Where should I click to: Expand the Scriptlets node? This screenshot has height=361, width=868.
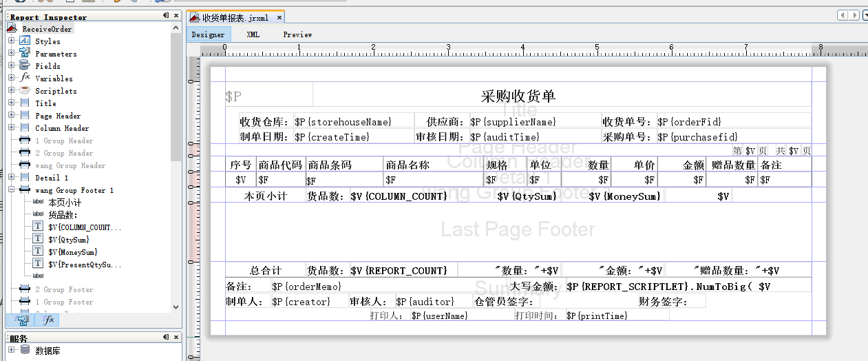pyautogui.click(x=11, y=91)
